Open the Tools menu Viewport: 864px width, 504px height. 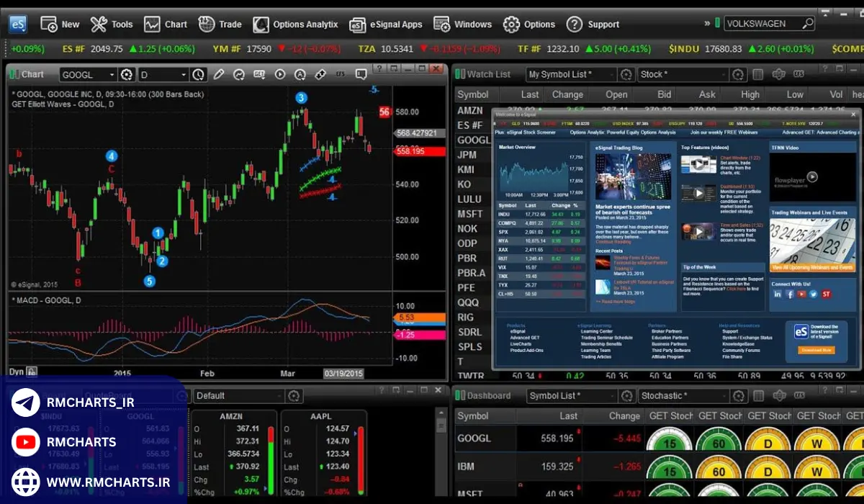tap(112, 24)
